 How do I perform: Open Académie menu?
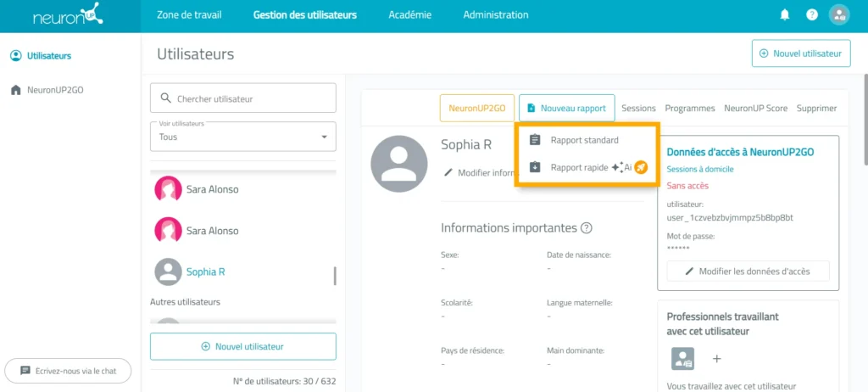click(x=409, y=15)
